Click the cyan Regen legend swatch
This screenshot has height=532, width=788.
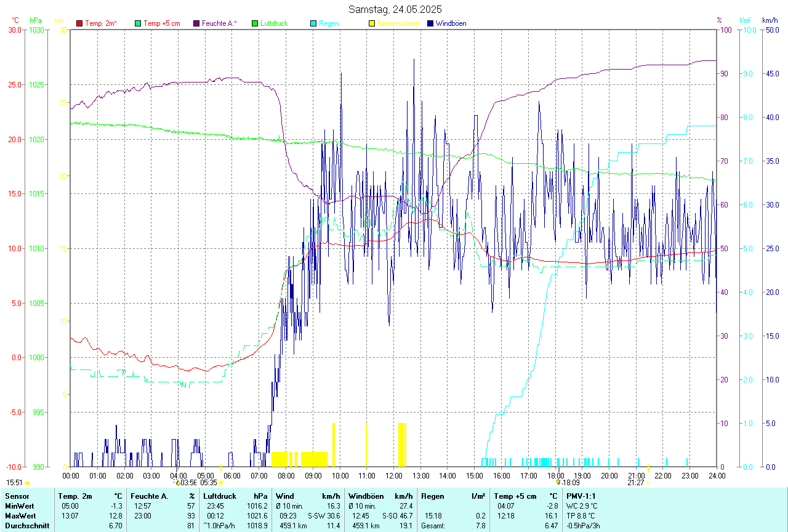(x=313, y=23)
